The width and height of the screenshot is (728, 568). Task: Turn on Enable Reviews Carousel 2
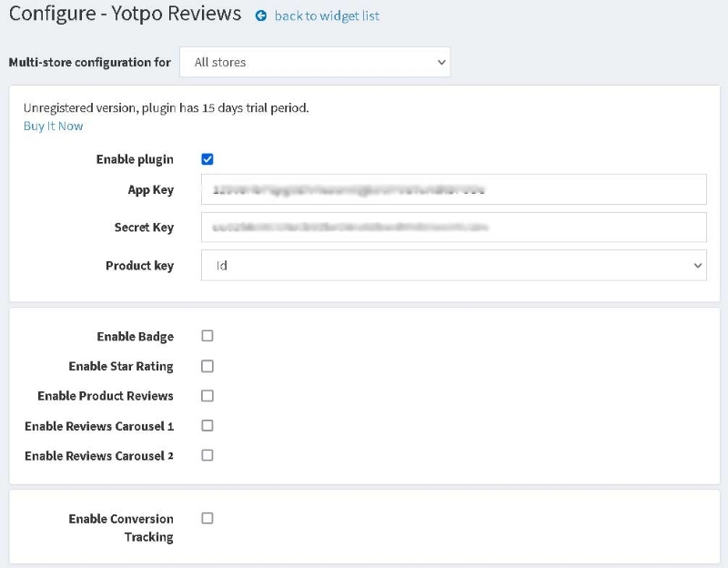[x=207, y=455]
